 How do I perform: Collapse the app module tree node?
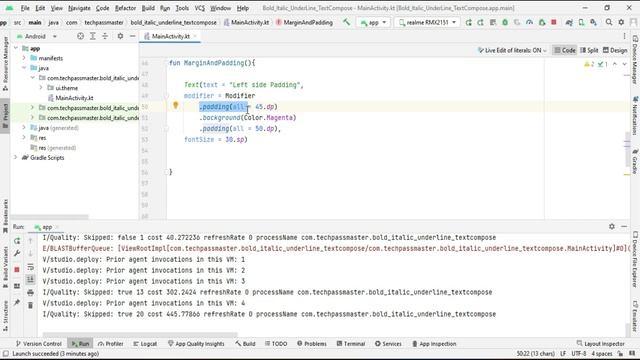click(x=16, y=48)
